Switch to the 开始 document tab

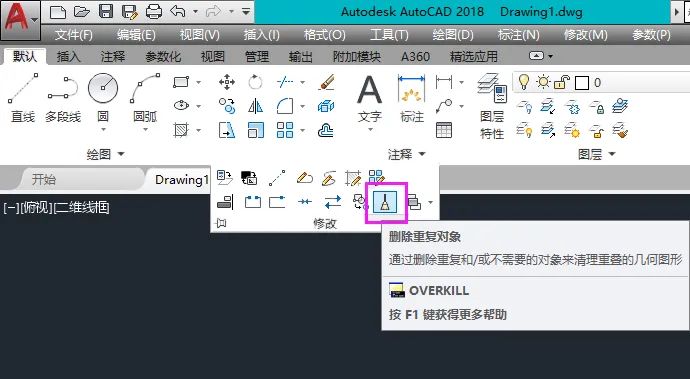[44, 180]
